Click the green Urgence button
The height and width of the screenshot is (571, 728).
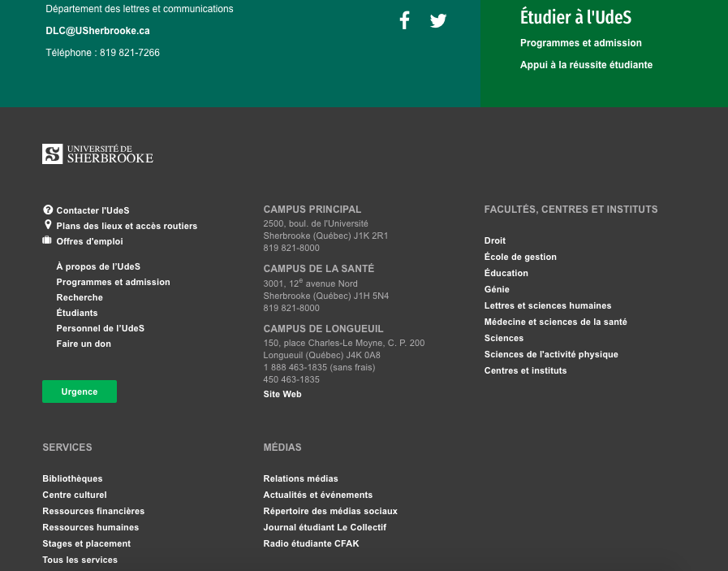pos(80,391)
